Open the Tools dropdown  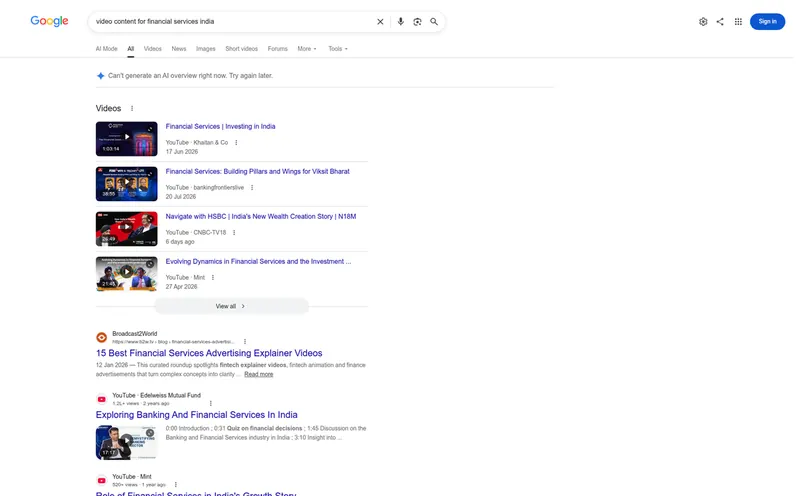point(338,48)
